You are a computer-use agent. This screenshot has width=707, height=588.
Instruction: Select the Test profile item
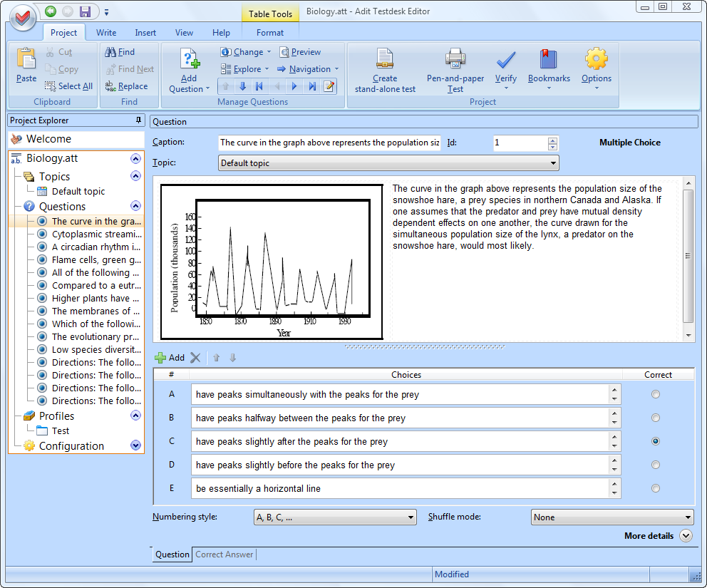coord(61,430)
